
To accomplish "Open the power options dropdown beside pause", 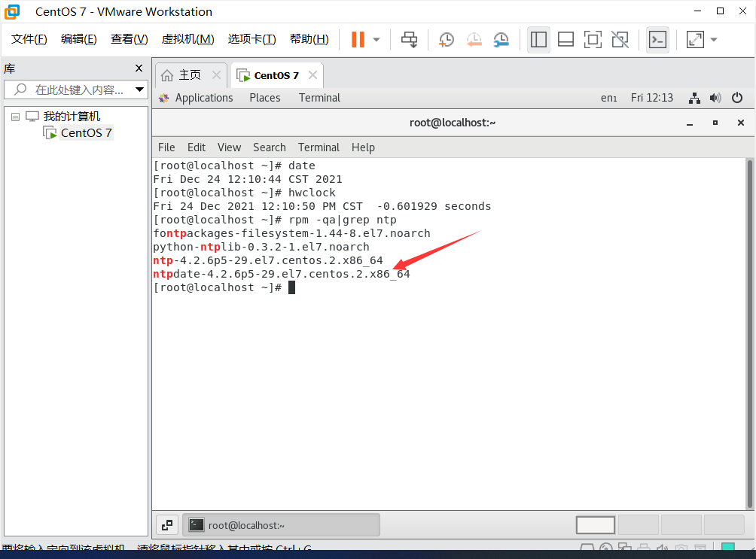I will tap(376, 40).
